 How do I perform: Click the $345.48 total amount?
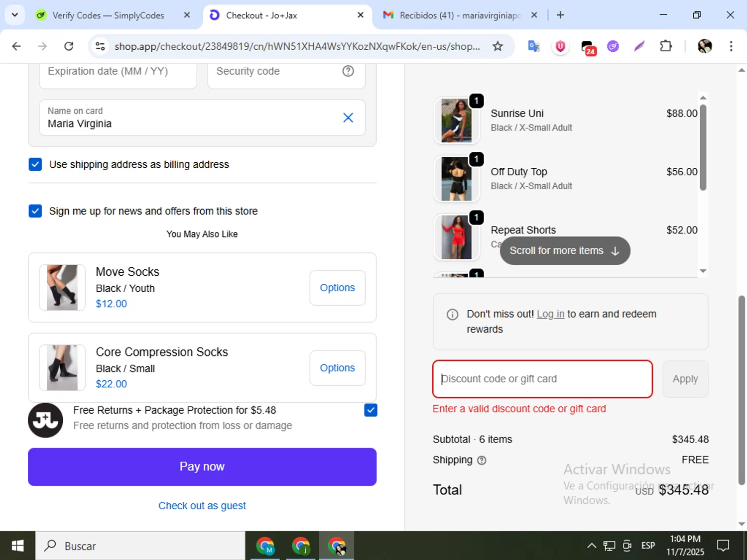tap(683, 490)
